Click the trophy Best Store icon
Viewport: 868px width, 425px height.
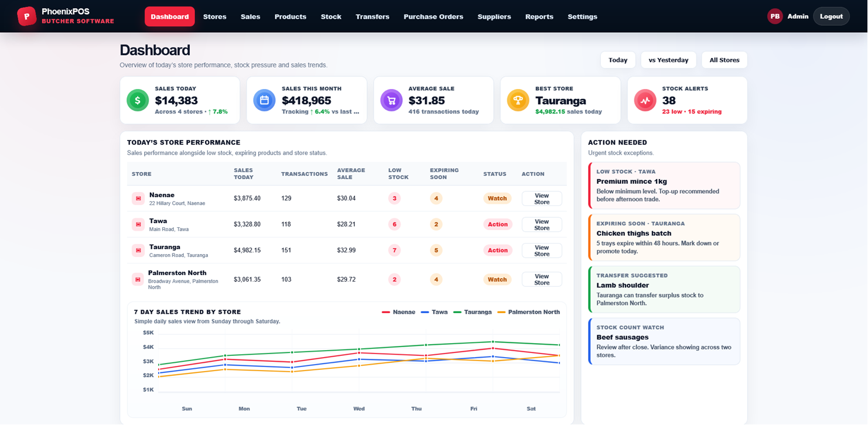(518, 100)
